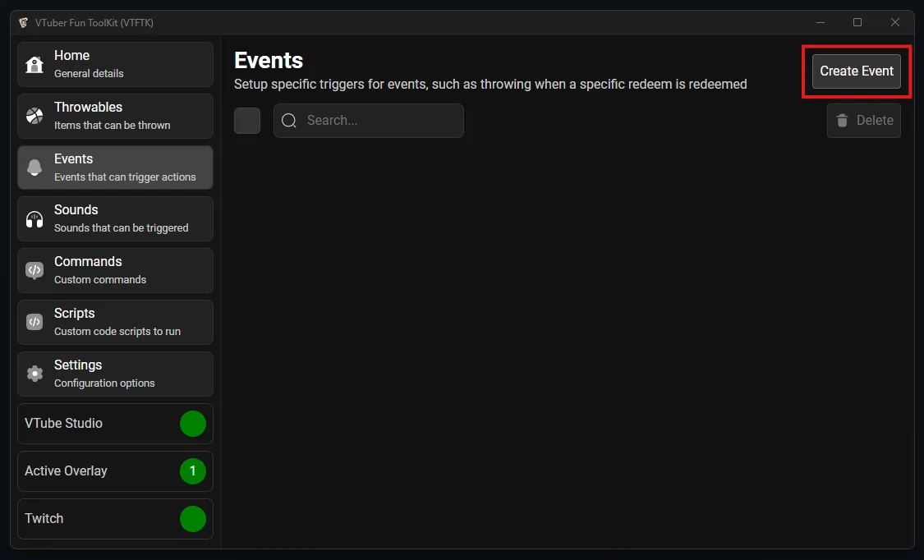Click the Twitch green connection indicator
The height and width of the screenshot is (560, 924).
point(193,519)
